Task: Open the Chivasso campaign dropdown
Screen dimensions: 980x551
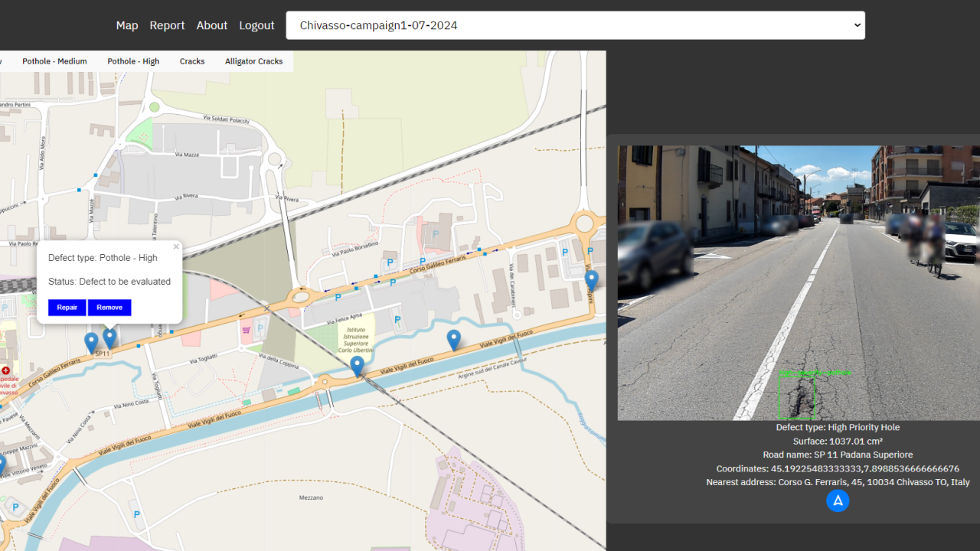Action: click(575, 25)
